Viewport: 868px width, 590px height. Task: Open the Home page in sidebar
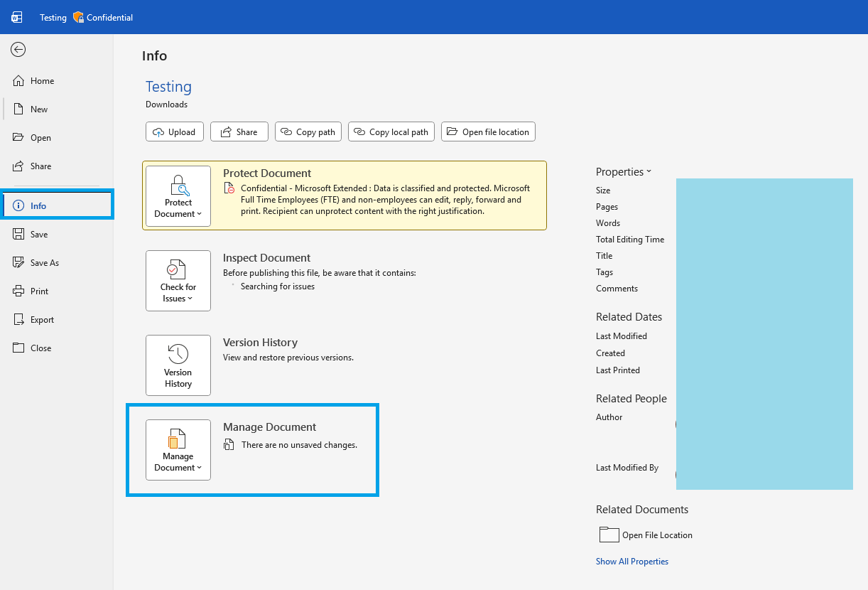pyautogui.click(x=57, y=81)
